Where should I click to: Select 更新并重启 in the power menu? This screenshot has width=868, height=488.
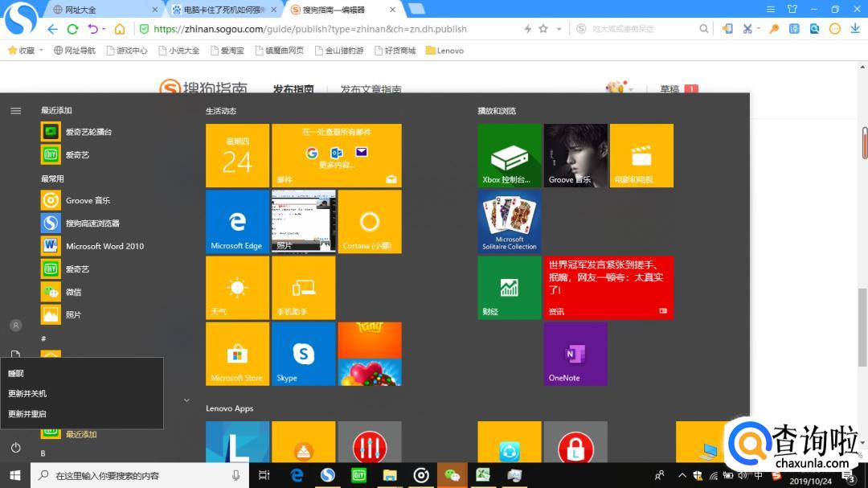tap(82, 414)
